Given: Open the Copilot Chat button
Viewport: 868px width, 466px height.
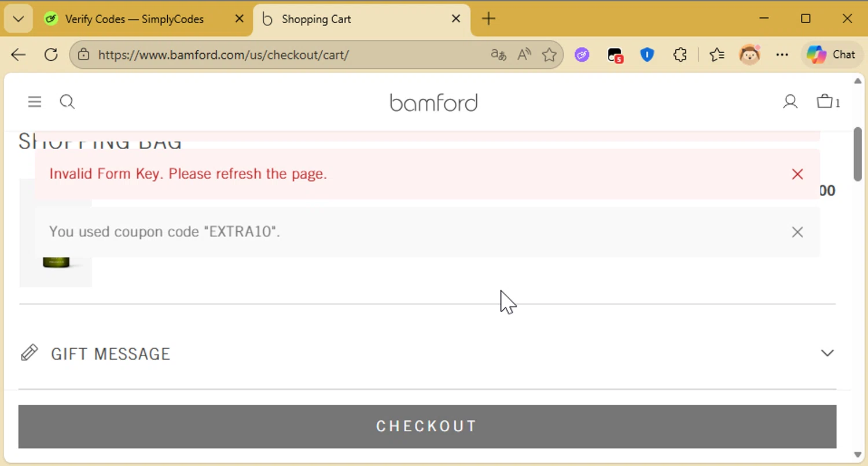Looking at the screenshot, I should point(832,55).
